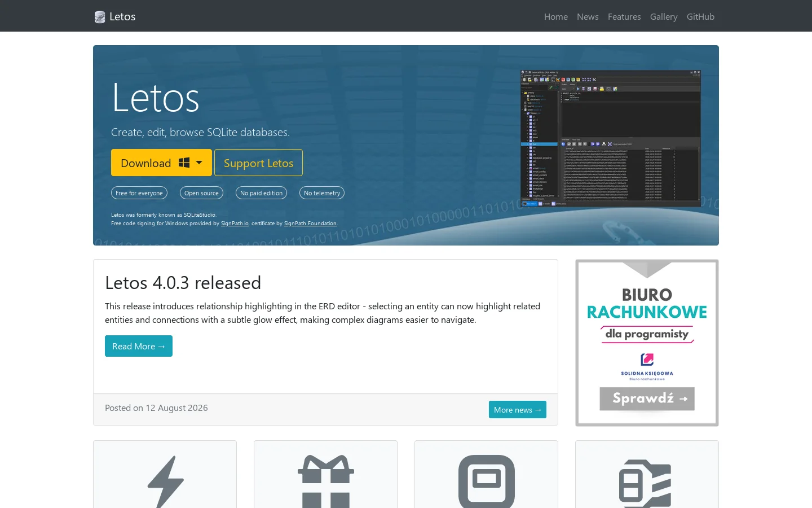Screen dimensions: 812x508
Task: Click the 'Posted on 12 August 2026' text
Action: 156,408
